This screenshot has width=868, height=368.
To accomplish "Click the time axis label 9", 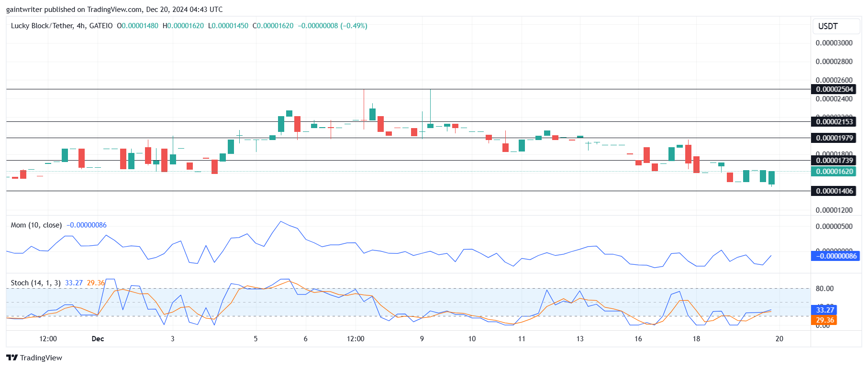I will pyautogui.click(x=422, y=339).
